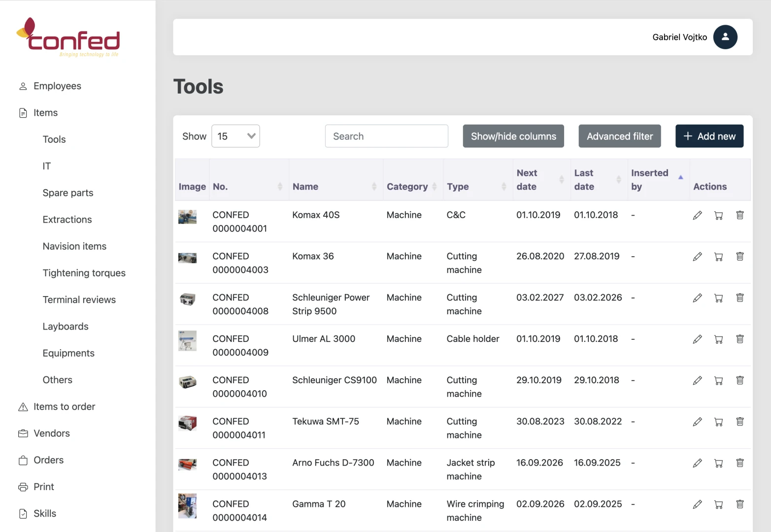Open the IT items list

(x=47, y=166)
